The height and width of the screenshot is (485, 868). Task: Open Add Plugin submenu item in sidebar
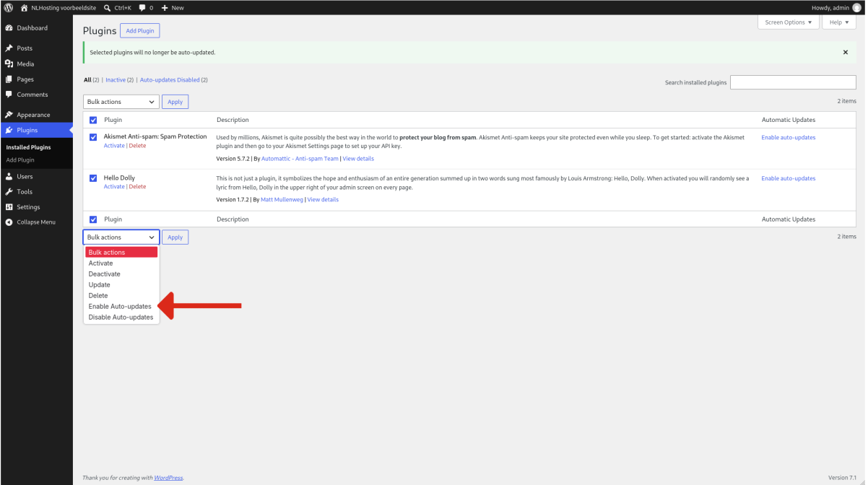click(x=20, y=160)
